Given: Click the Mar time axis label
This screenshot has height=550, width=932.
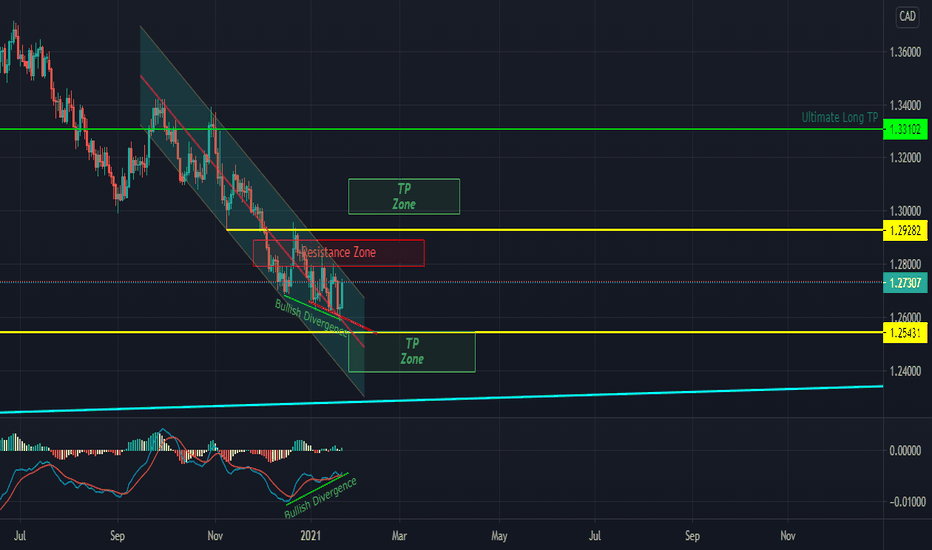Looking at the screenshot, I should point(399,536).
